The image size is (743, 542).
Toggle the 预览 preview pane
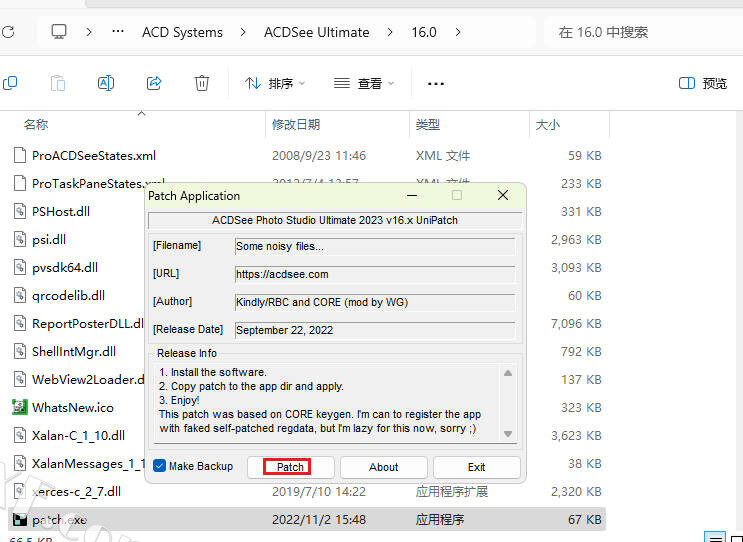coord(703,83)
